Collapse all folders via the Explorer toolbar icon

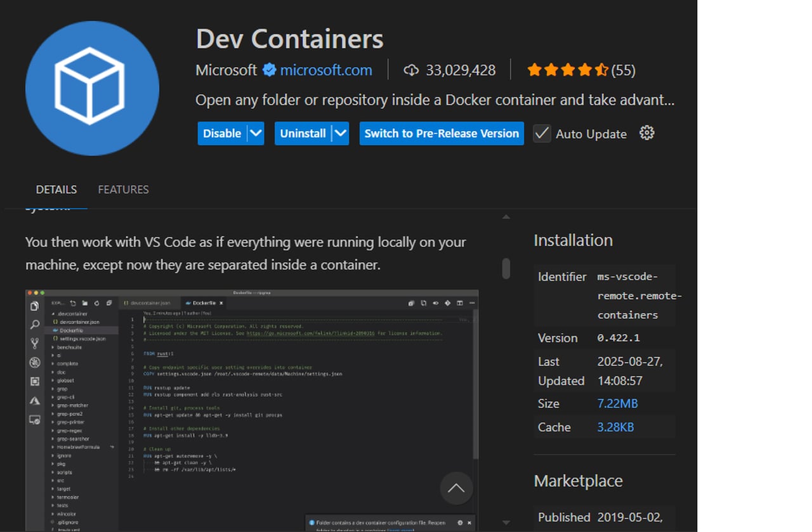(110, 302)
